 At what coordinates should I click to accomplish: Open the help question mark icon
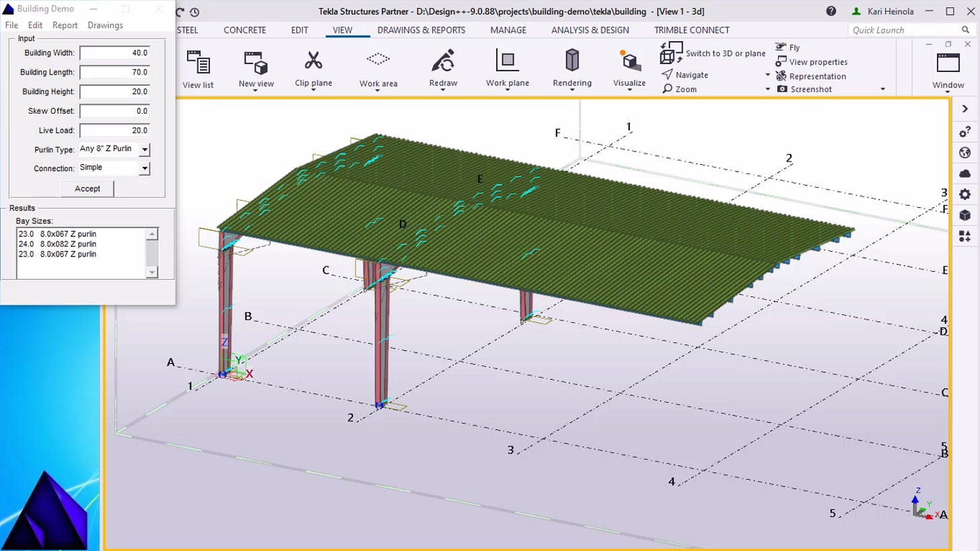point(831,11)
